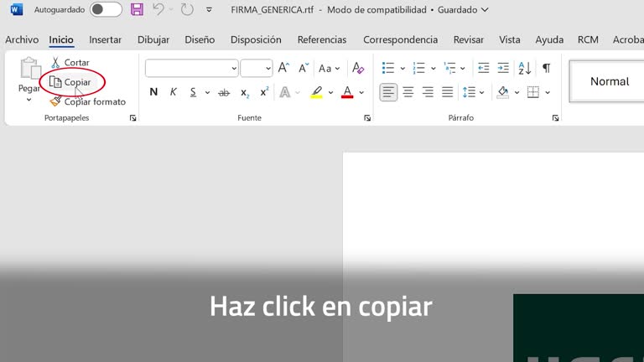Go to the Disposición tab
Screen dimensions: 644x362
(256, 40)
